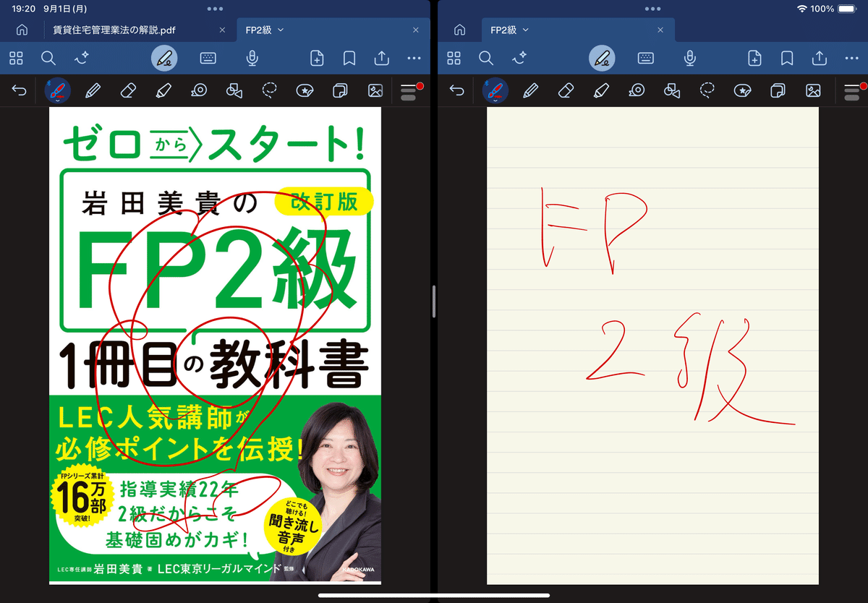Add a sticky note to the notebook
868x603 pixels.
(x=340, y=90)
